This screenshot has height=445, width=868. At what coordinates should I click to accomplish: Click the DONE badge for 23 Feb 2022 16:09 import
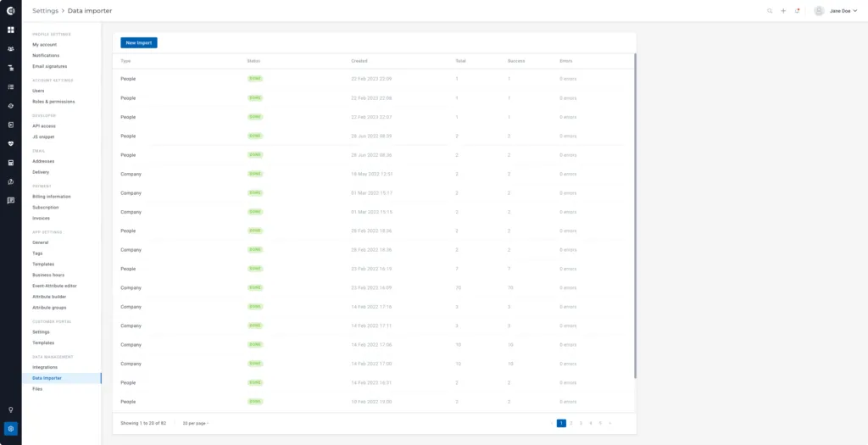(255, 288)
